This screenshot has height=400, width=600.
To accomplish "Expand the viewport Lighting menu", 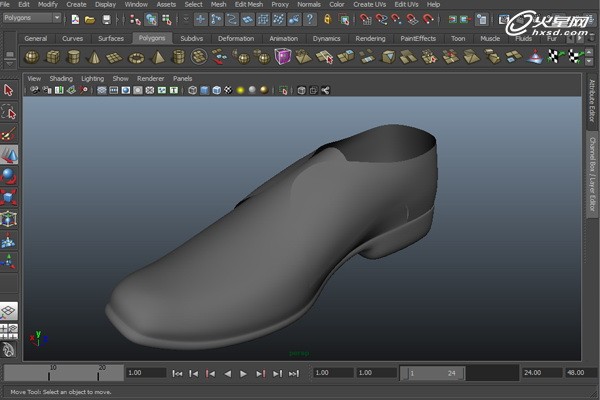I will (92, 78).
